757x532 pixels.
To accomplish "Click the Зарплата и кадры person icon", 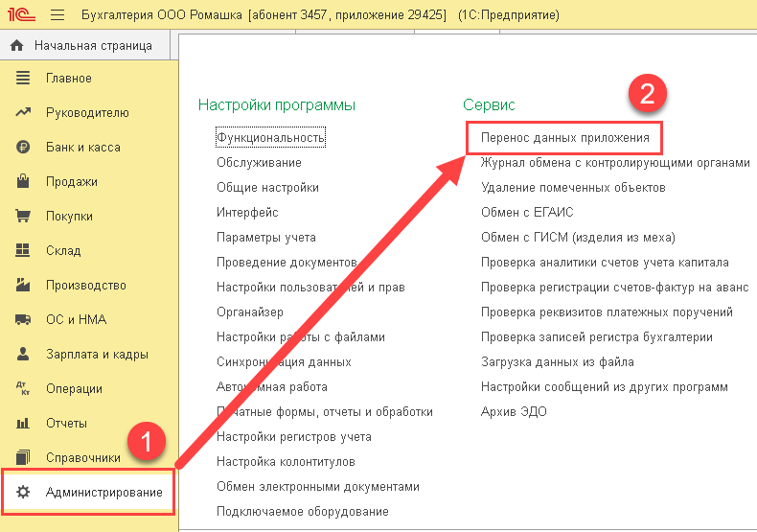I will tap(23, 354).
